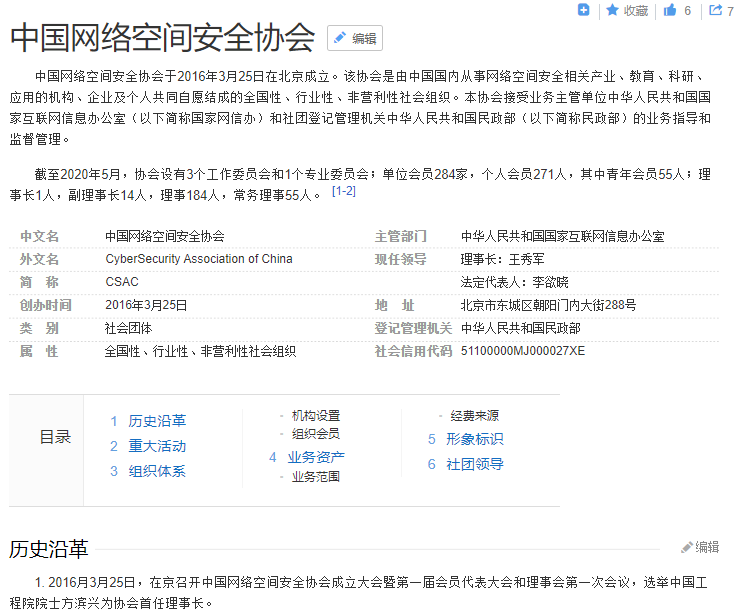Jump to 历史沿革 in the contents
Screen dimensions: 741x615
click(157, 421)
